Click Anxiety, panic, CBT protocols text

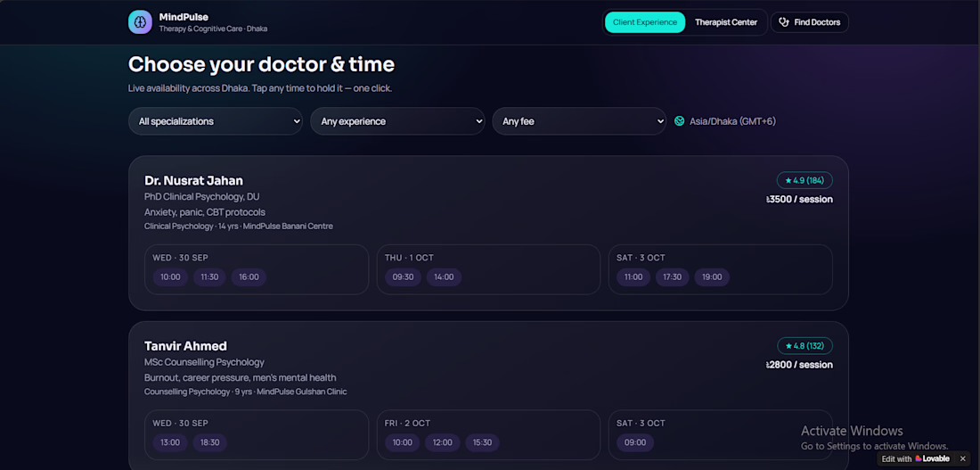click(205, 212)
